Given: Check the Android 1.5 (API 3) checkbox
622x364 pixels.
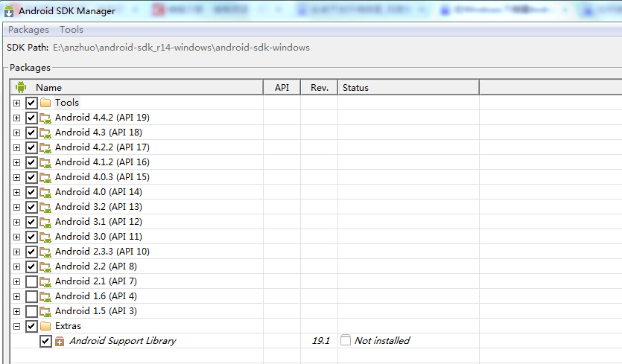Looking at the screenshot, I should click(31, 311).
